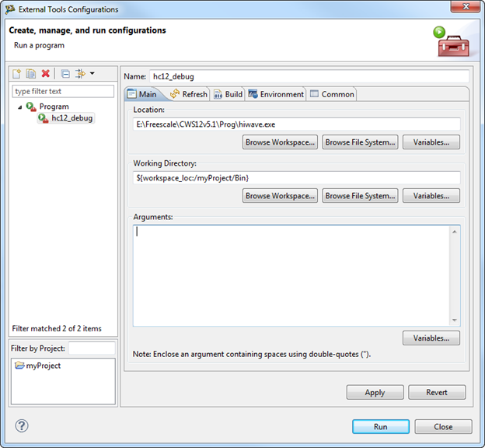Click the Refresh tab arrows icon
Viewport: 485px width, 448px height.
click(175, 93)
